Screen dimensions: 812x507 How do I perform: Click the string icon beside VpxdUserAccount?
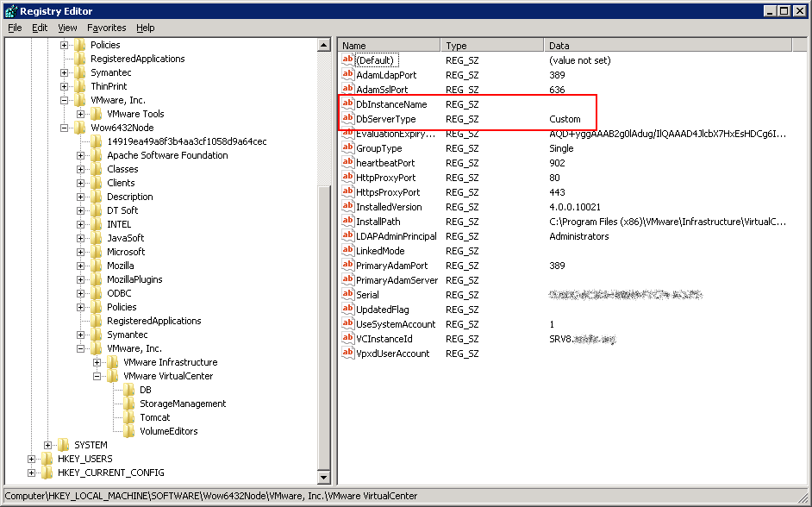point(347,354)
